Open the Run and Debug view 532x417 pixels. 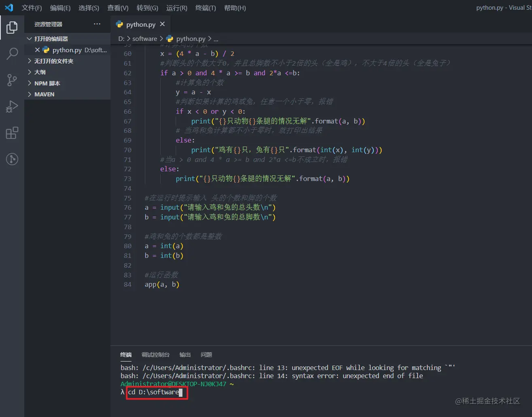pos(12,106)
